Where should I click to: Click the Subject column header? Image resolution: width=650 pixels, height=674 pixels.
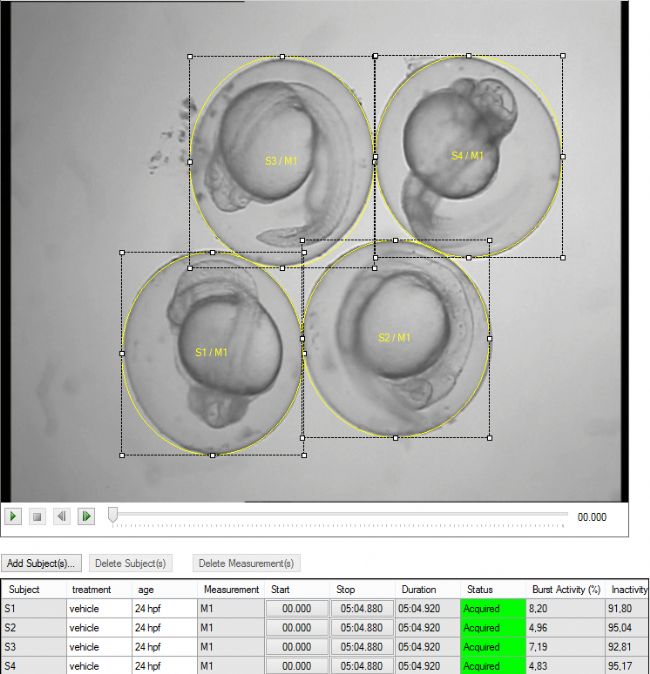click(x=25, y=590)
